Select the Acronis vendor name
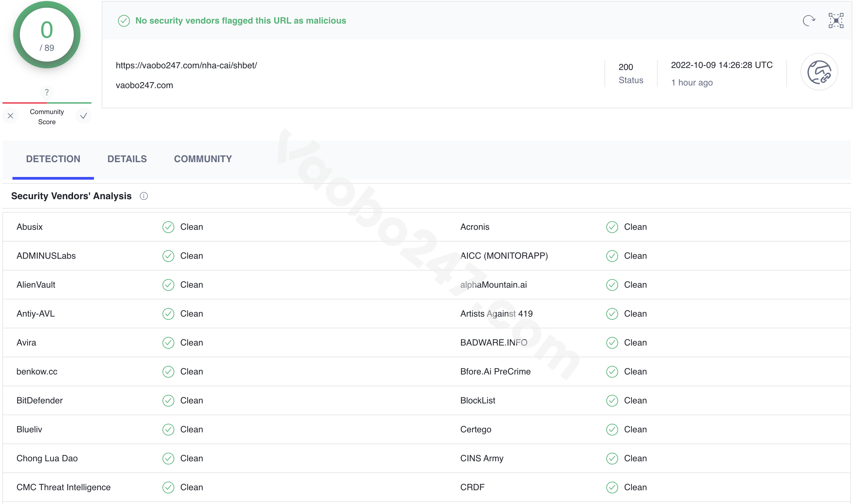 pos(475,227)
